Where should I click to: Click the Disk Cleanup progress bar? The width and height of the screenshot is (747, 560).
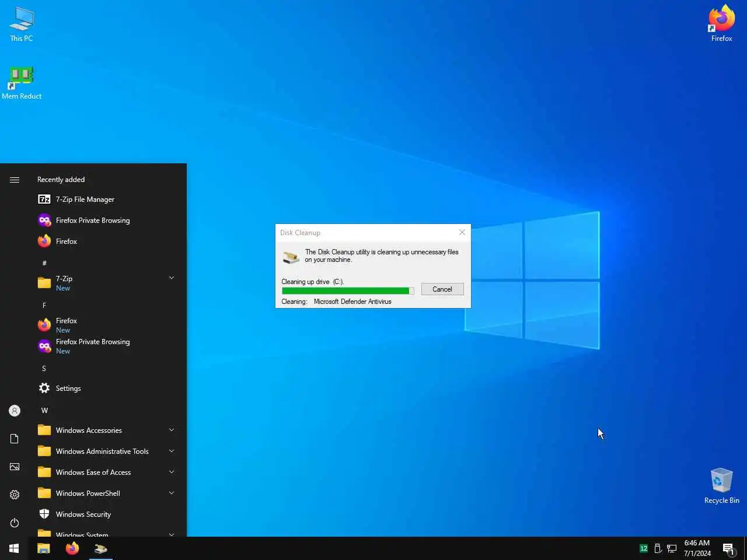click(x=348, y=290)
